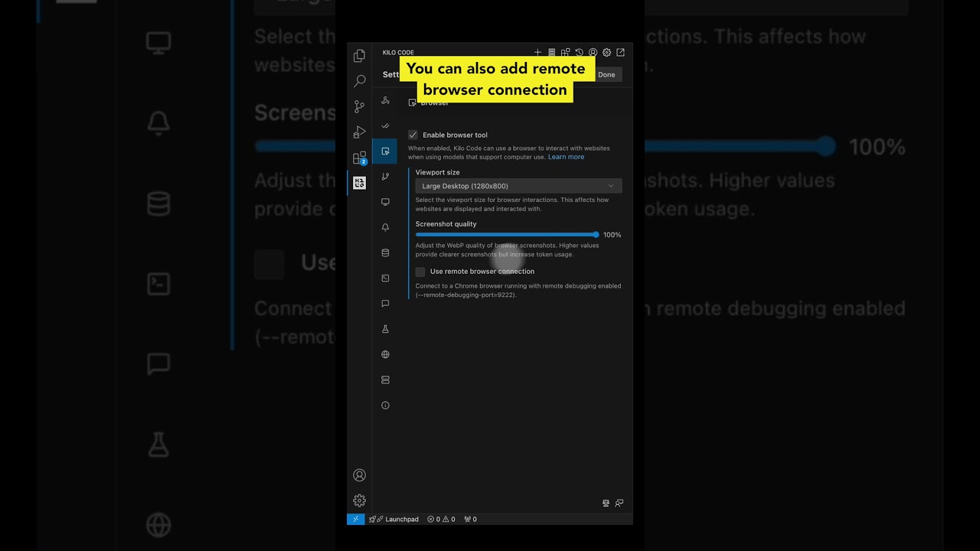Check Use remote browser connection

420,272
